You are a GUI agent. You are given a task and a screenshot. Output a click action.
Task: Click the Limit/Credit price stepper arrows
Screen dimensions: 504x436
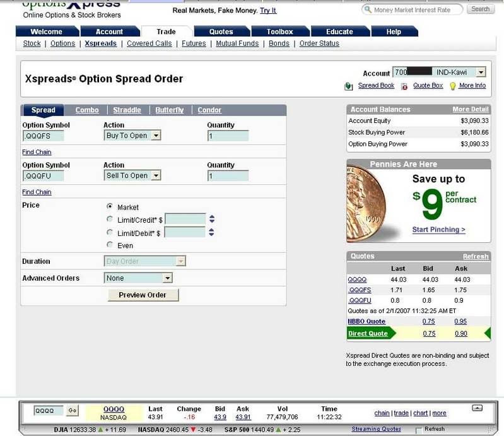click(x=212, y=220)
